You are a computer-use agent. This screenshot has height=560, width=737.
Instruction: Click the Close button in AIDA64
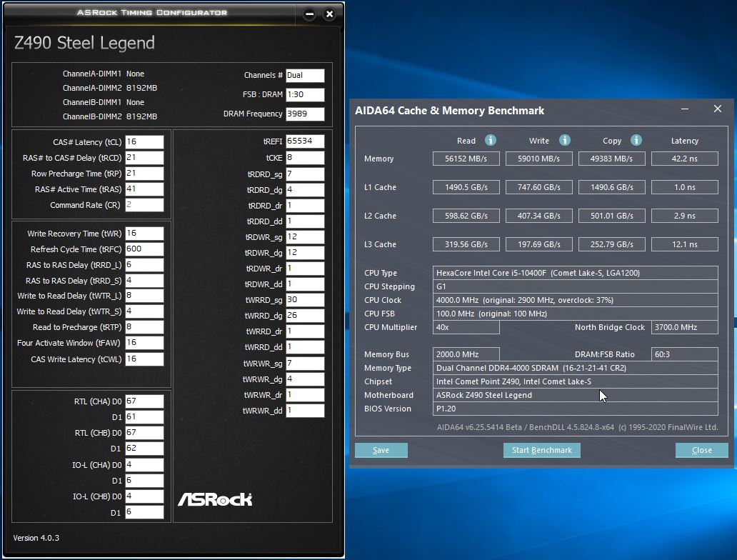pyautogui.click(x=702, y=450)
